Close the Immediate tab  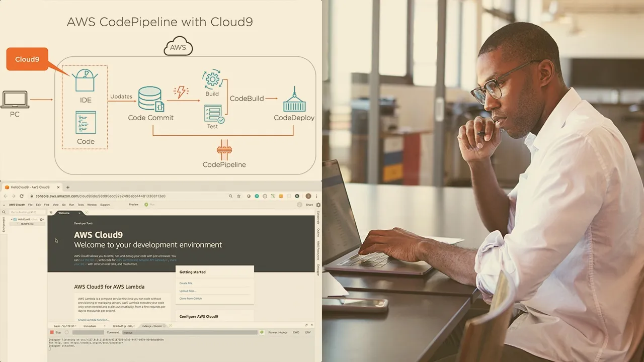pyautogui.click(x=105, y=326)
